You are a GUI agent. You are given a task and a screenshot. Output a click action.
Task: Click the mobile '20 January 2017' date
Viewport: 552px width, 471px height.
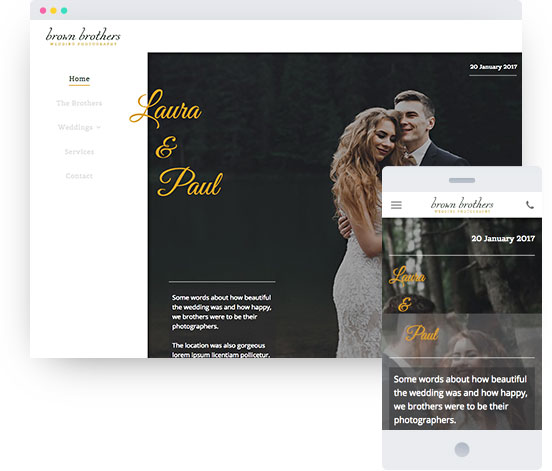pyautogui.click(x=503, y=239)
